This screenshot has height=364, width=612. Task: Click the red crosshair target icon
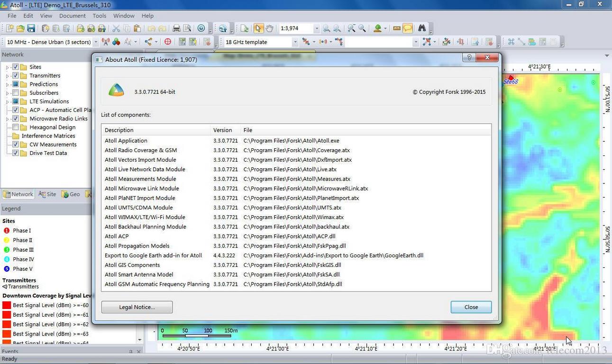tap(168, 42)
